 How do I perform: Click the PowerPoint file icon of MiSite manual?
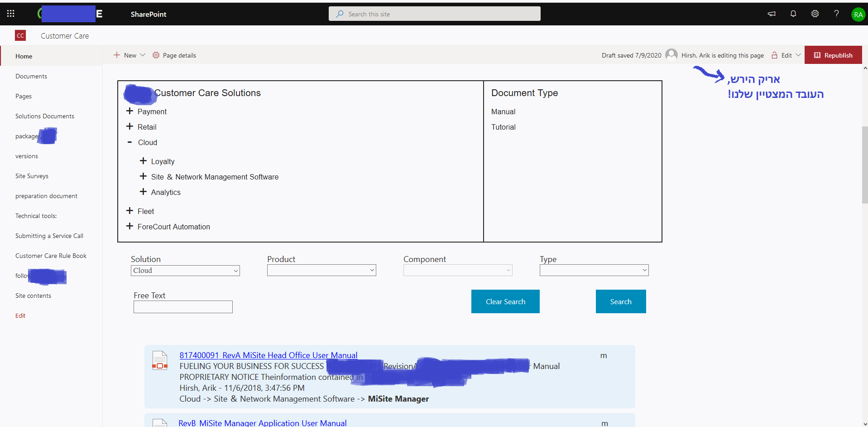pos(160,360)
